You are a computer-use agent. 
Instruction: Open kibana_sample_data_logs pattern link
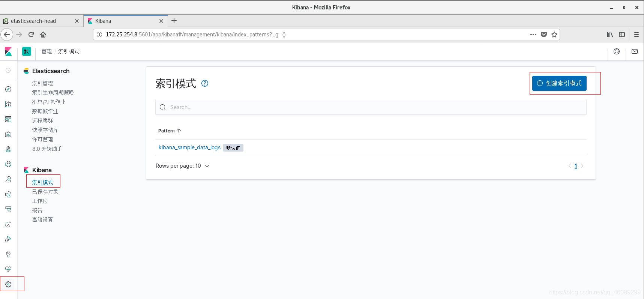click(189, 147)
